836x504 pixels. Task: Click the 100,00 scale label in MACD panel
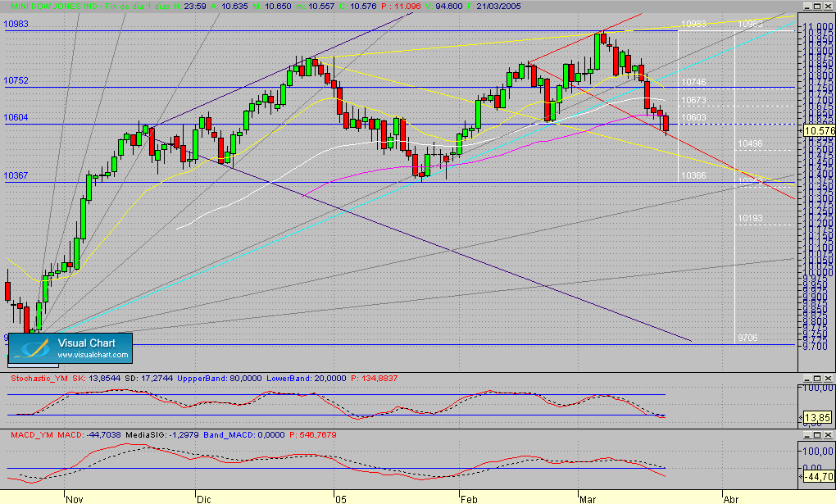[x=820, y=452]
